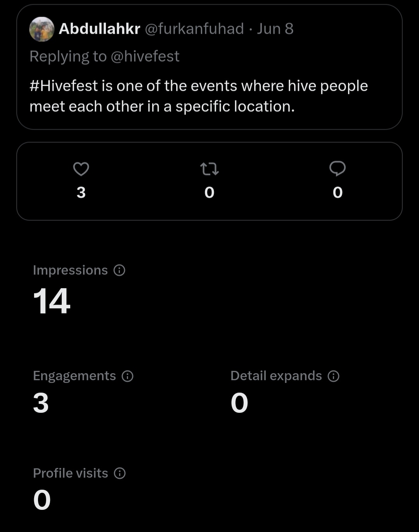The image size is (419, 532).
Task: Open the #Hivefest hashtag
Action: point(64,86)
